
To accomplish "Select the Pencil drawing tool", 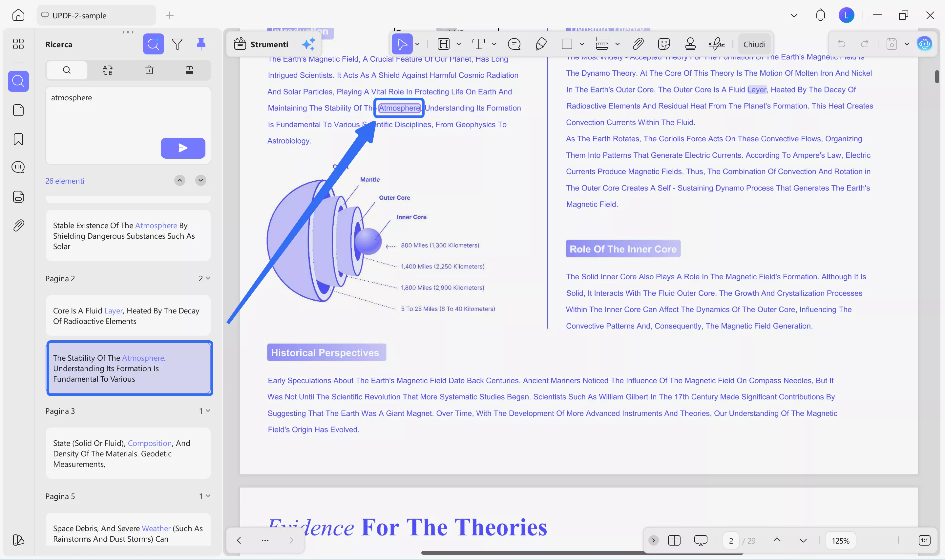I will click(541, 44).
